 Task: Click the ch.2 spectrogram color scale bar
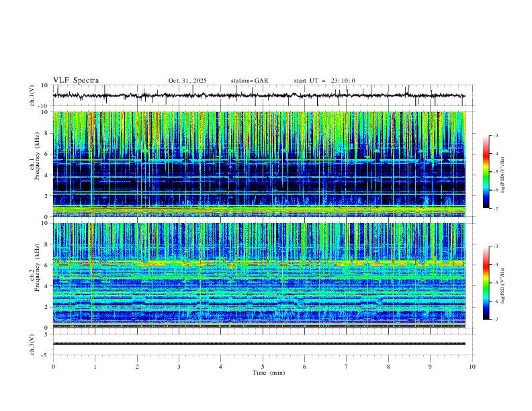click(486, 283)
